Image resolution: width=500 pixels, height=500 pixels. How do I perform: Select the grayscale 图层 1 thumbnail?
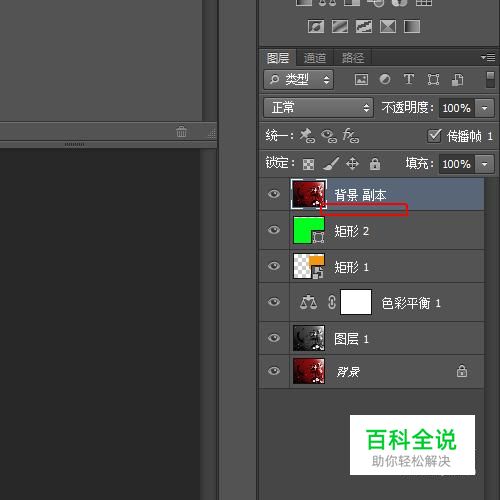(x=309, y=338)
